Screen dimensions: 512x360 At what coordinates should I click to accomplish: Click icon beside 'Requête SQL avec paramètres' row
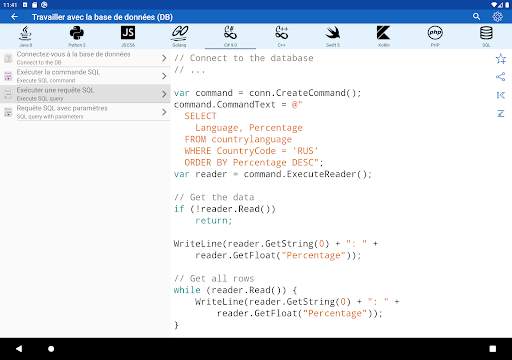point(8,112)
